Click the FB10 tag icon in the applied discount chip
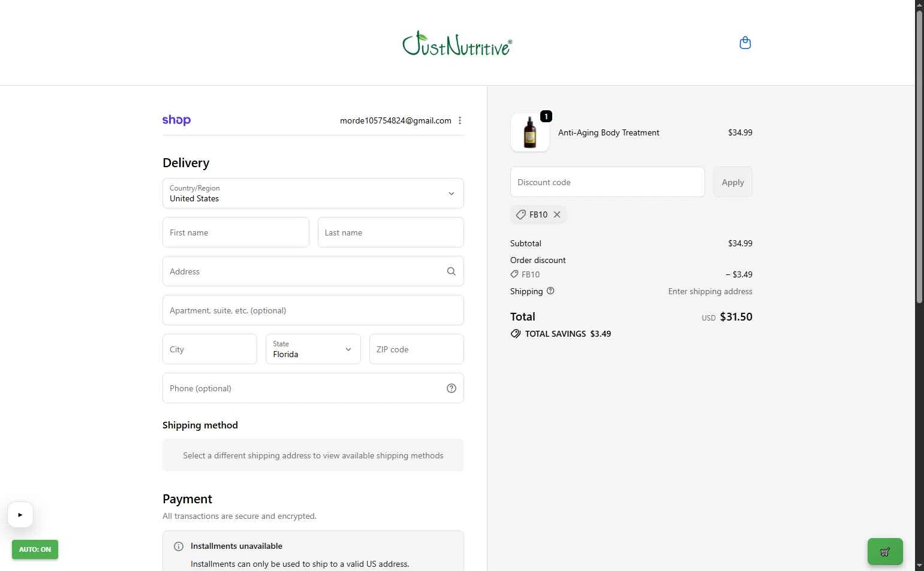The width and height of the screenshot is (924, 571). (521, 214)
